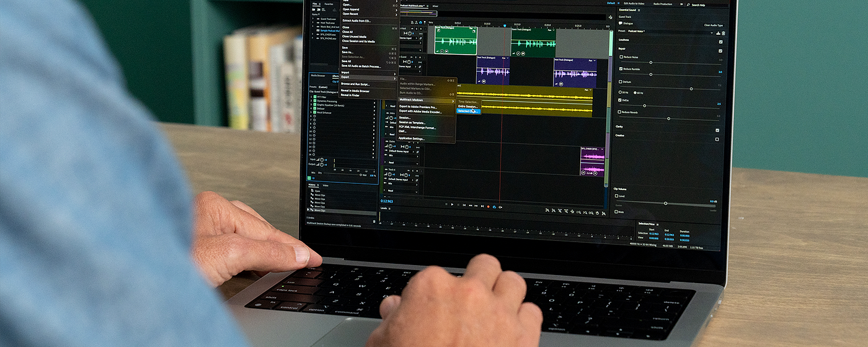Choose Reveal in Finder menu item

tap(350, 95)
